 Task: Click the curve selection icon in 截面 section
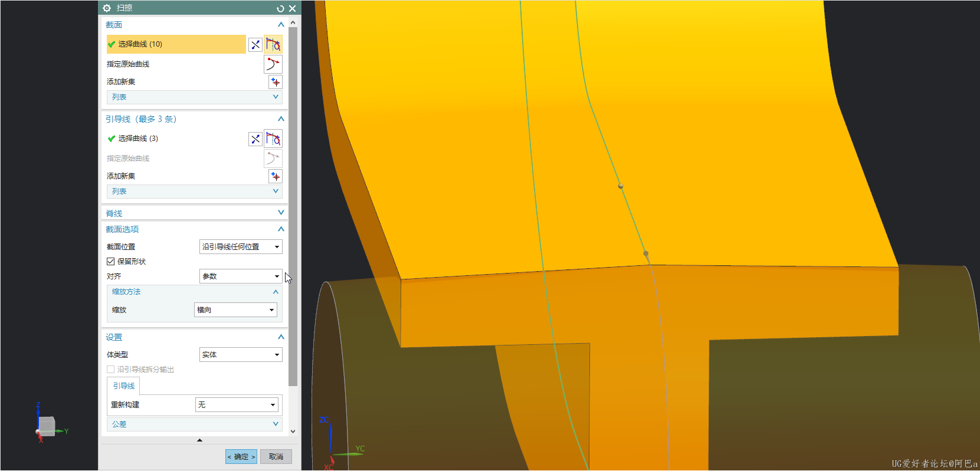click(x=273, y=45)
